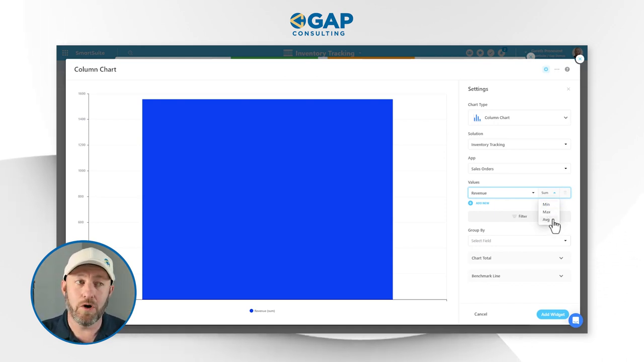Image resolution: width=644 pixels, height=362 pixels.
Task: Open the favorites star icon in header
Action: tap(480, 53)
